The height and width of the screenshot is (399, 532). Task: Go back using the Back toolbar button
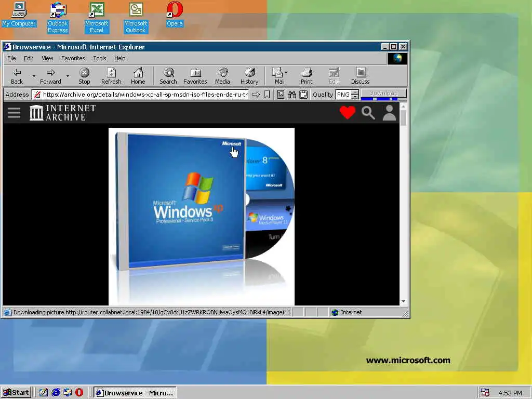click(x=17, y=76)
